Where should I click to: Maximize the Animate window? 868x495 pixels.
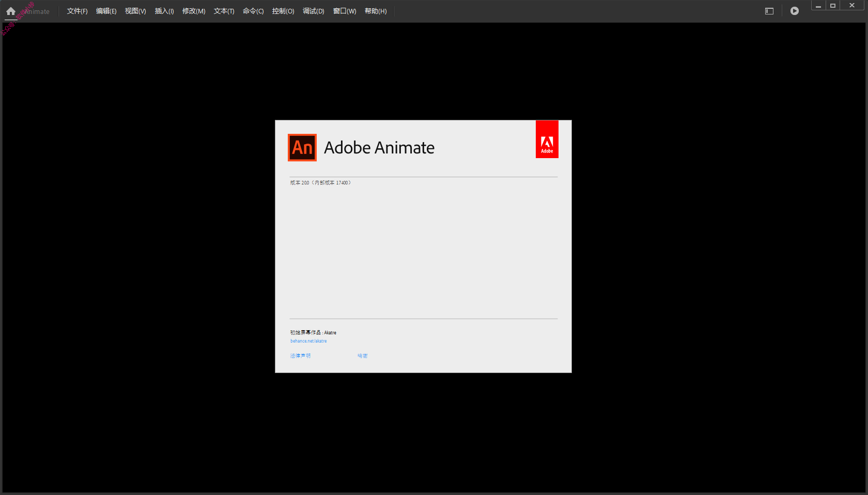click(x=833, y=6)
